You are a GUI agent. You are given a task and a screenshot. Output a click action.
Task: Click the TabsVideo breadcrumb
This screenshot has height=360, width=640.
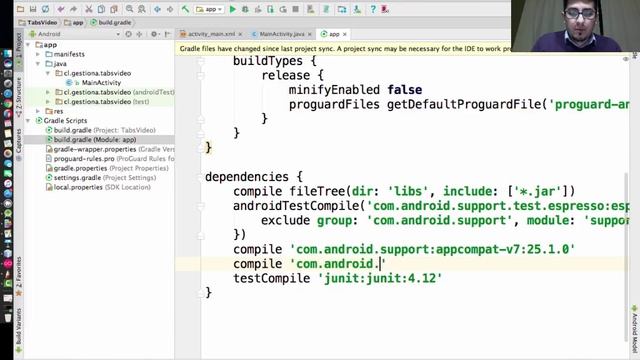coord(38,22)
